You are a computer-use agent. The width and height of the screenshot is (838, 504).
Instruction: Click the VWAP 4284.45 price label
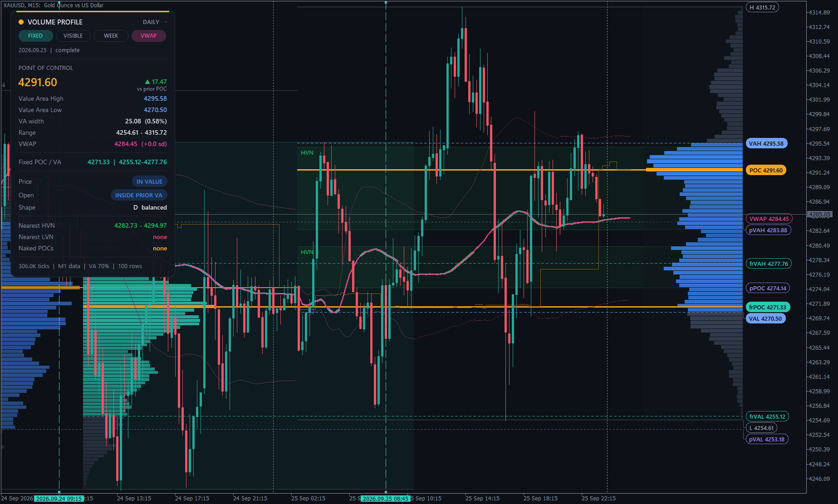click(769, 219)
